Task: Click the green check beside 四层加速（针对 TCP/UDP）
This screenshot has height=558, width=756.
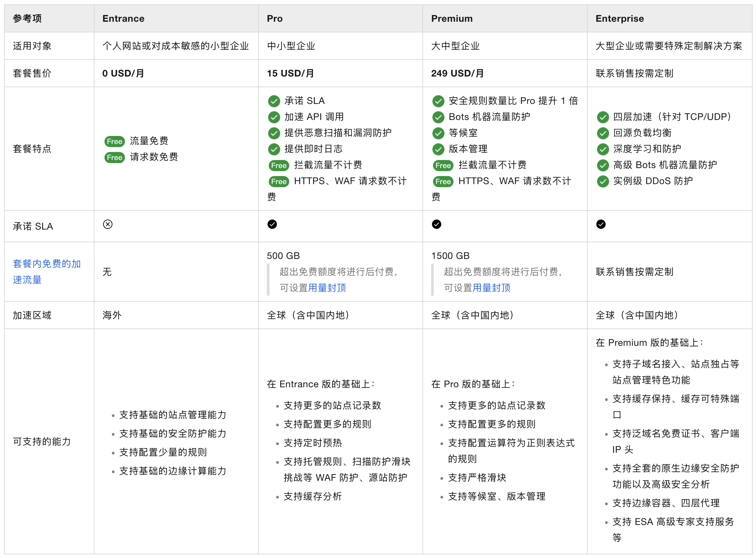Action: (x=603, y=117)
